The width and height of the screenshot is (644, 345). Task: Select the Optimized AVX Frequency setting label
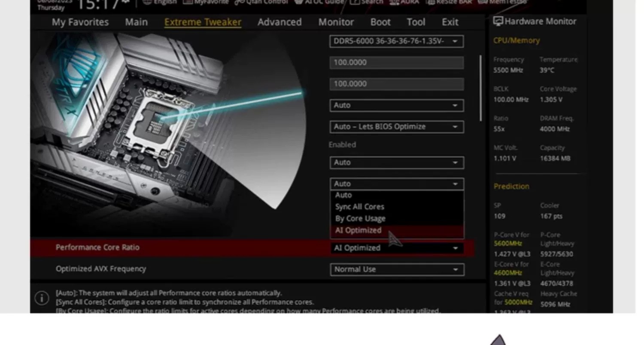coord(101,269)
